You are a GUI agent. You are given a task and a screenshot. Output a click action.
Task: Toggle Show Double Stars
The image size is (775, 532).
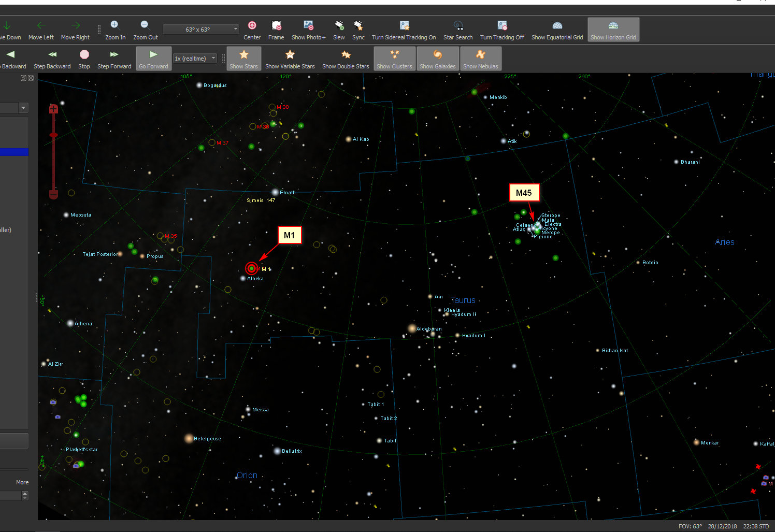346,59
